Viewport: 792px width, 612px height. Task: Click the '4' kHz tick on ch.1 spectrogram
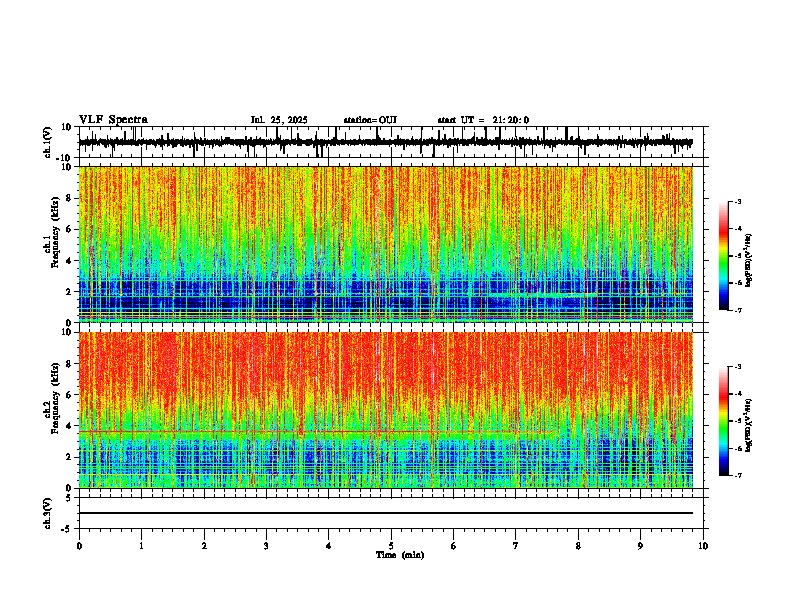pyautogui.click(x=70, y=261)
